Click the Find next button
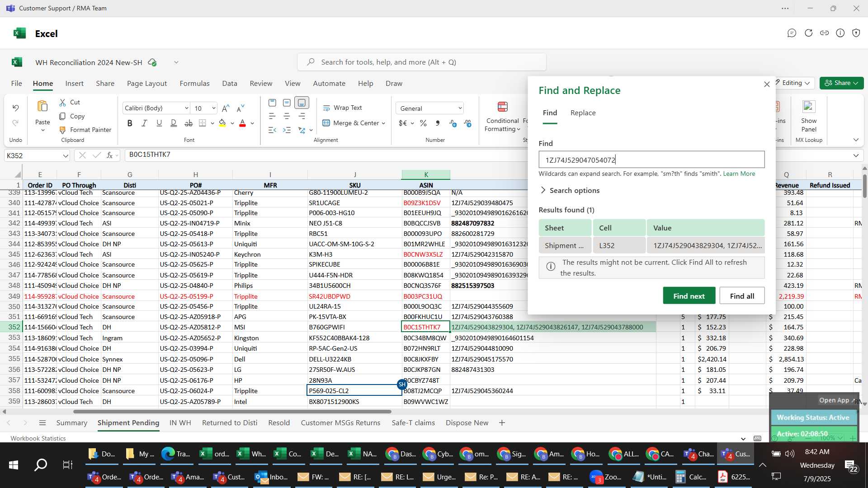The image size is (868, 488). point(689,296)
